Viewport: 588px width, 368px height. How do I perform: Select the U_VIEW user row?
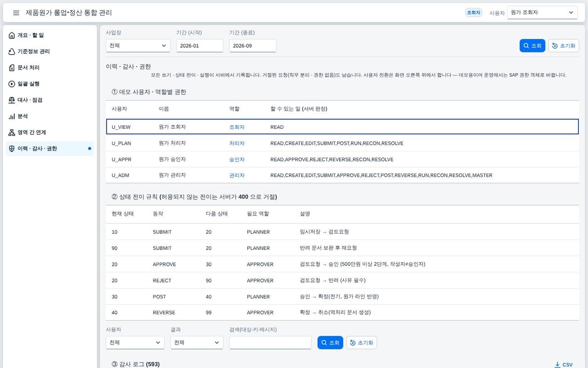point(342,127)
